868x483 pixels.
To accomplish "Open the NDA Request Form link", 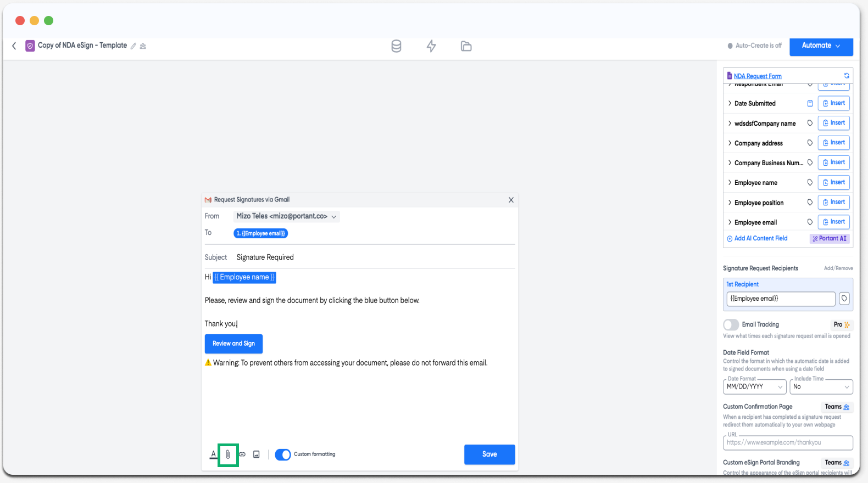I will [x=758, y=76].
